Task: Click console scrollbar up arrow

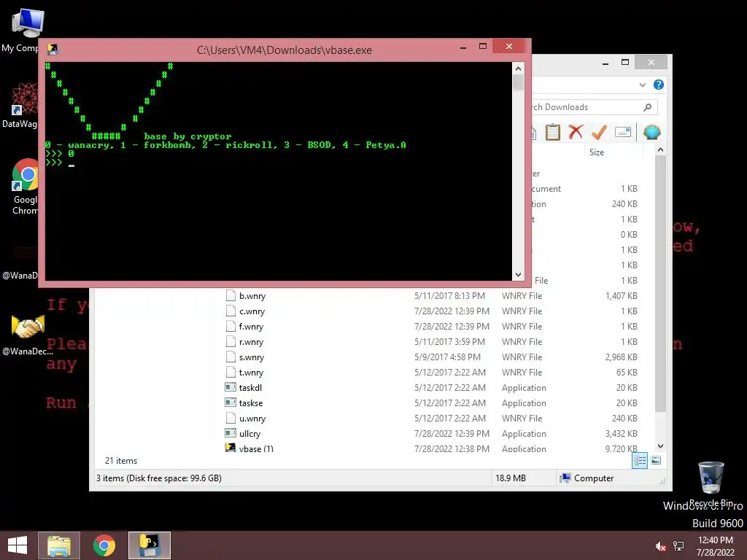Action: pos(519,69)
